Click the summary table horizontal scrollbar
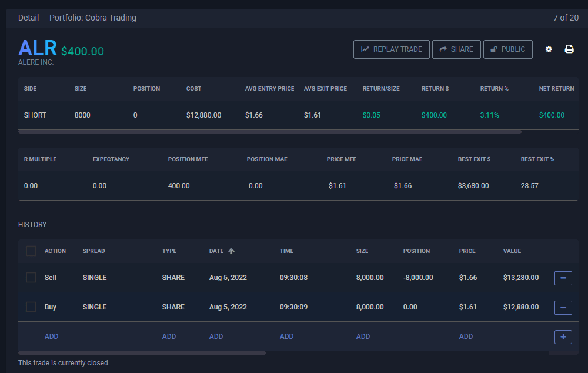The height and width of the screenshot is (373, 588). click(269, 132)
